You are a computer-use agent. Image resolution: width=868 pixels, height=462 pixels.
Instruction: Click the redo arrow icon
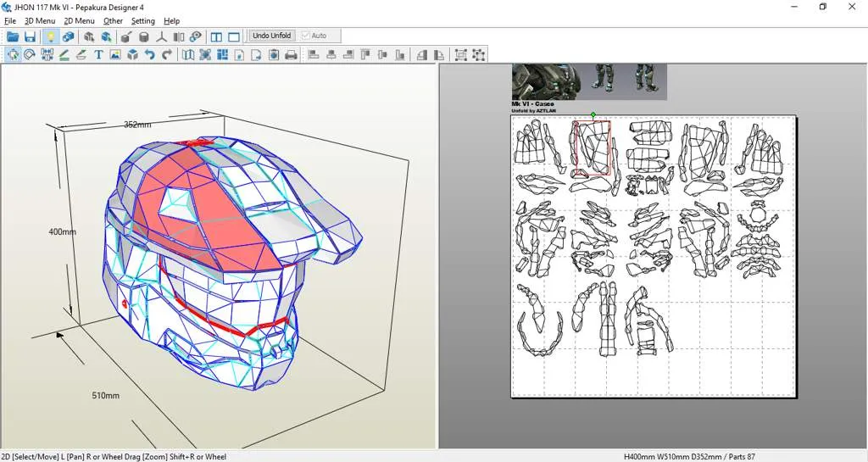(167, 55)
